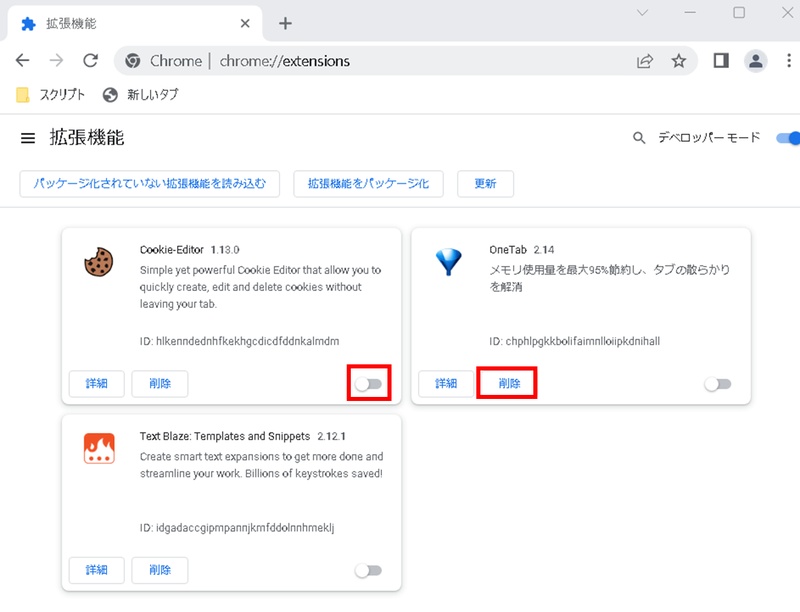Enable the Cookie-Editor extension toggle
Image resolution: width=800 pixels, height=612 pixels.
[x=369, y=383]
